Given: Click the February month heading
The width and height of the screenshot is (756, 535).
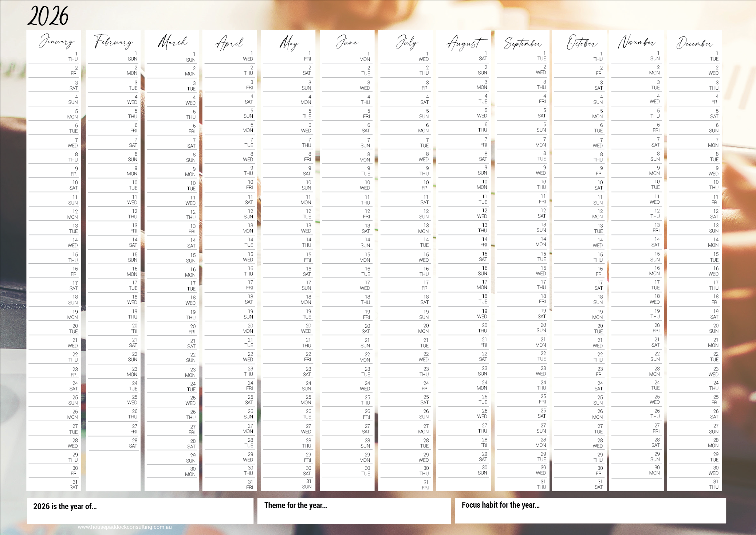Looking at the screenshot, I should [113, 42].
